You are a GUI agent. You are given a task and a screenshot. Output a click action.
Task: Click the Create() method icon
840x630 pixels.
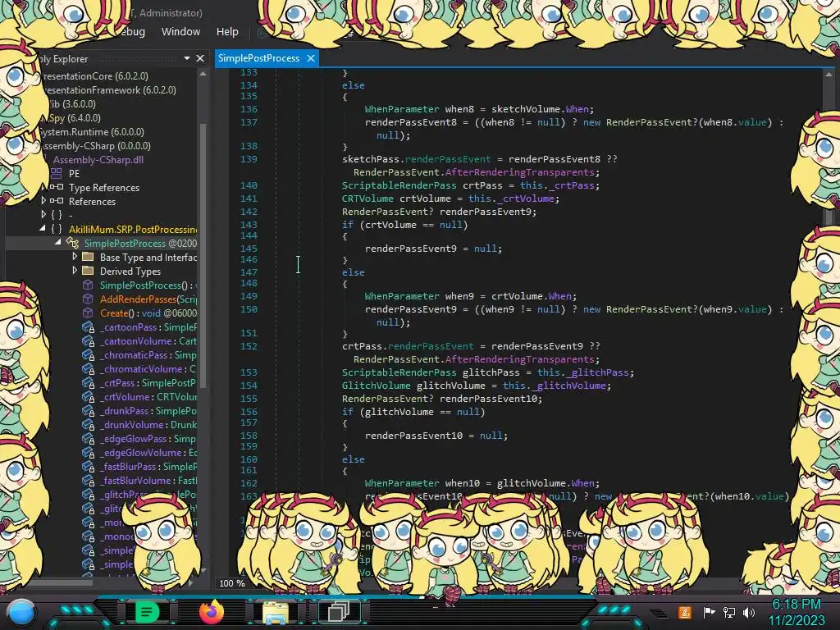click(88, 313)
